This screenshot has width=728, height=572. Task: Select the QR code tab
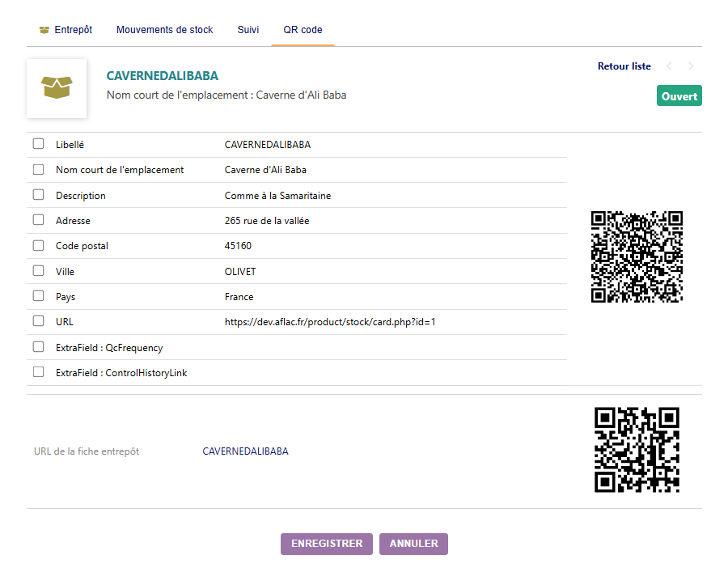(302, 29)
